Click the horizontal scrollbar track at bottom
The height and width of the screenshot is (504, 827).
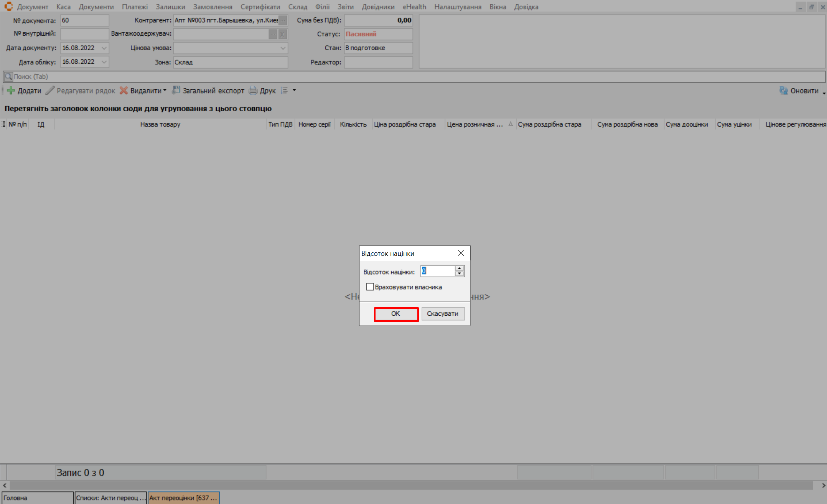(x=410, y=485)
